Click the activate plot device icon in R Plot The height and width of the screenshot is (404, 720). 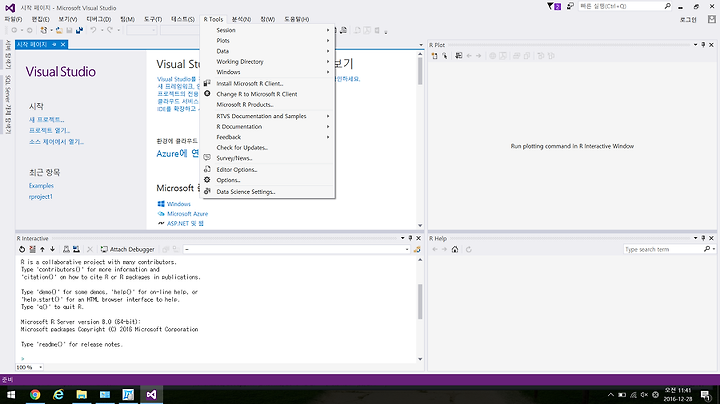pos(444,56)
